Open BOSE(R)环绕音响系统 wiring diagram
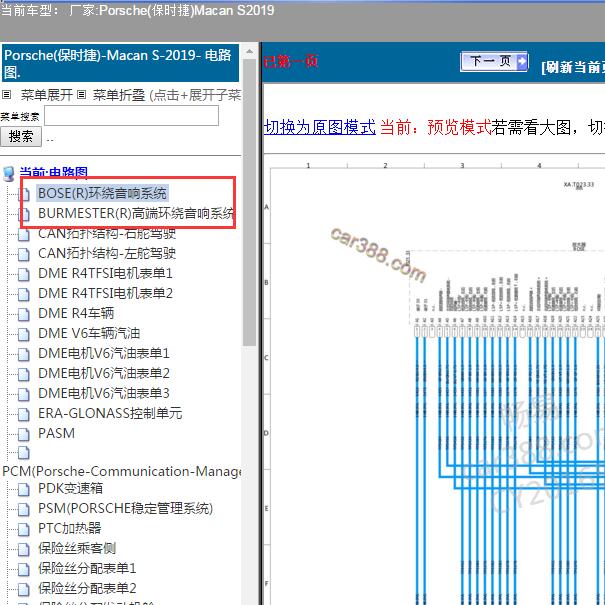Viewport: 605px width, 605px height. coord(102,193)
